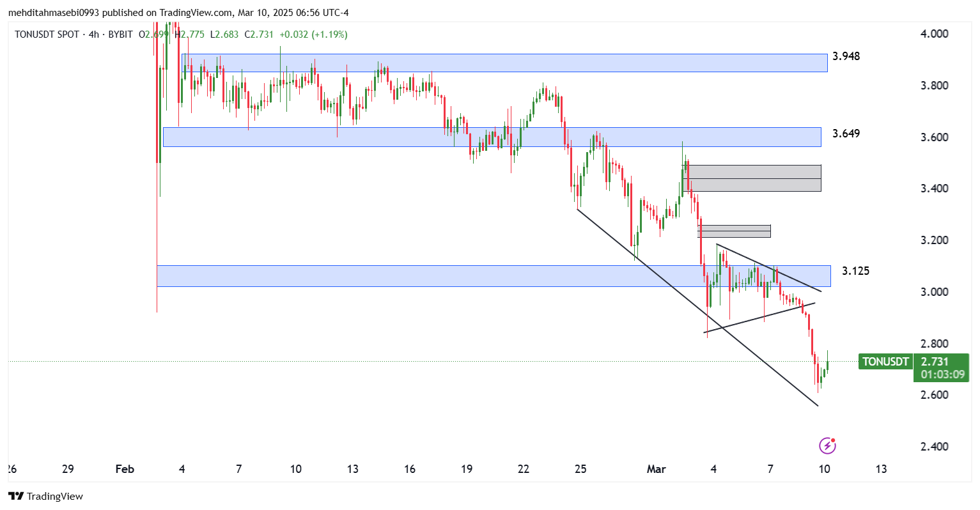This screenshot has width=980, height=510.
Task: Select the small gray rectangle near 3.200
Action: point(735,231)
